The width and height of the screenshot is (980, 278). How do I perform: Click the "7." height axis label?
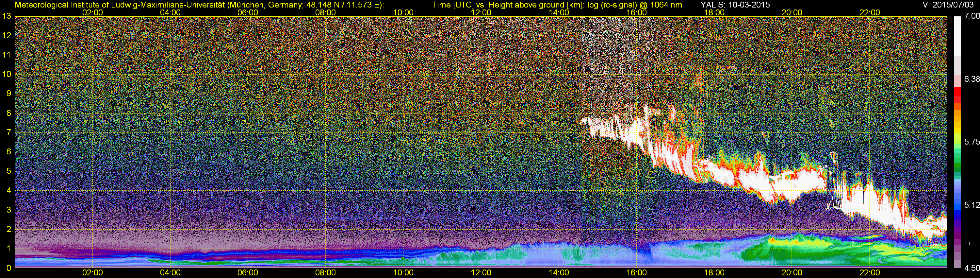(9, 132)
